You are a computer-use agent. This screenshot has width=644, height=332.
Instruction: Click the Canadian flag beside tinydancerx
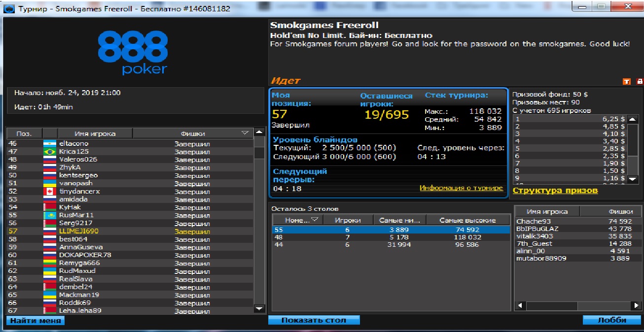coord(49,191)
